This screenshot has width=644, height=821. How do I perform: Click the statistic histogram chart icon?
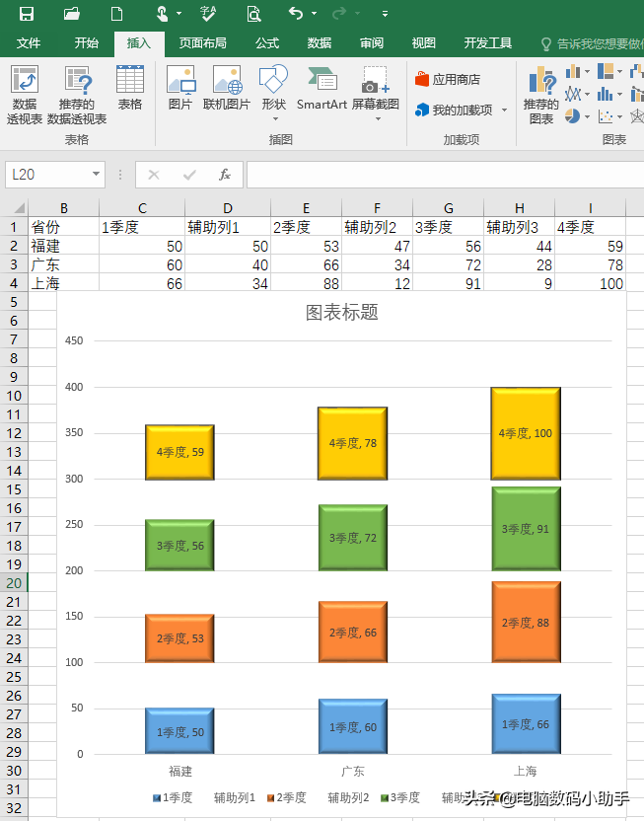pos(606,95)
